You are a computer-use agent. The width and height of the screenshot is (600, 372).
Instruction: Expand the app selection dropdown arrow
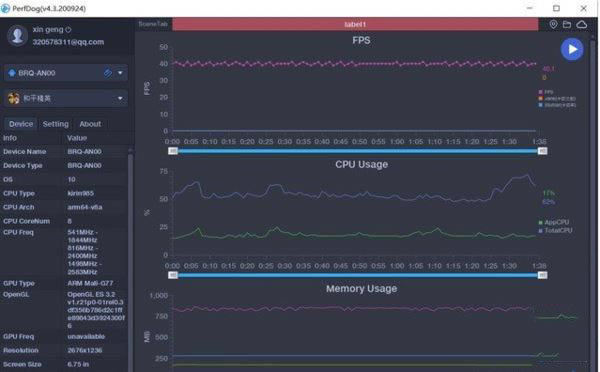120,98
